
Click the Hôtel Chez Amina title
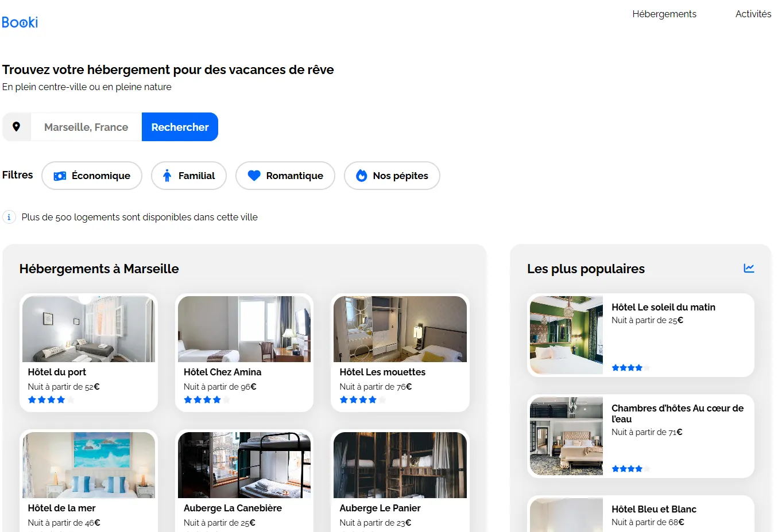(222, 372)
